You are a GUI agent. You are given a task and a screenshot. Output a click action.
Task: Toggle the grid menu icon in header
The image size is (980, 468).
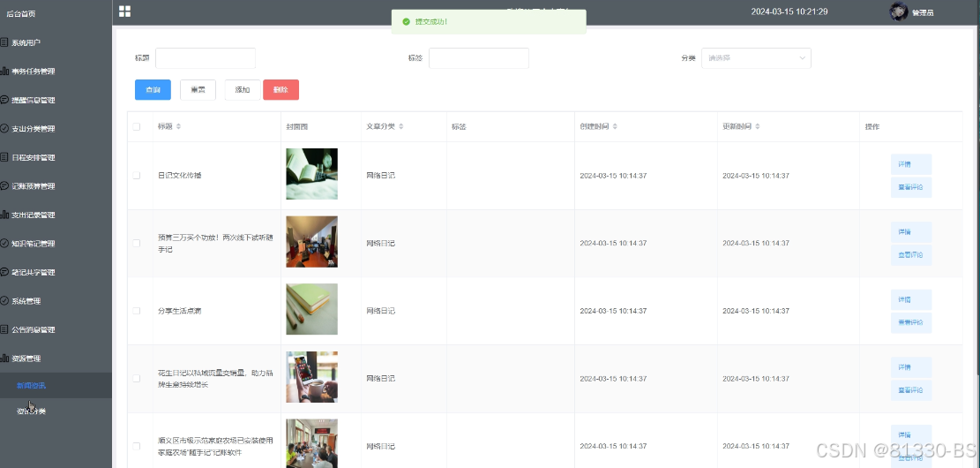pyautogui.click(x=124, y=11)
